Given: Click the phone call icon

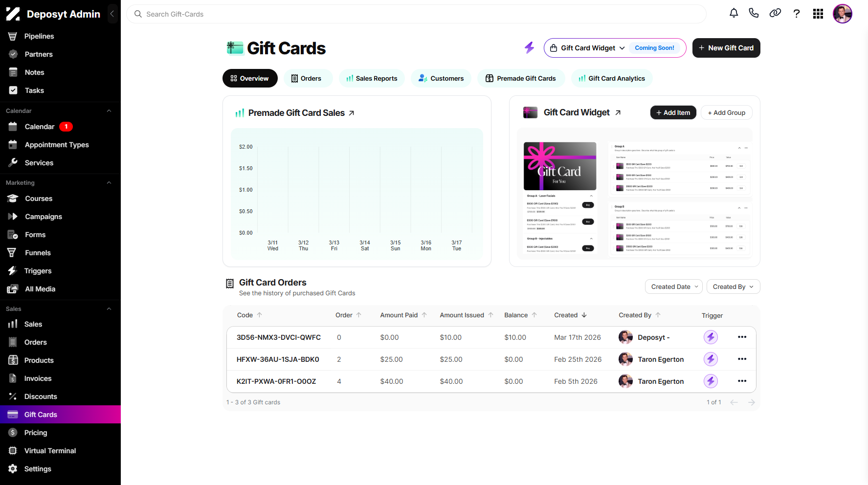Looking at the screenshot, I should [754, 13].
